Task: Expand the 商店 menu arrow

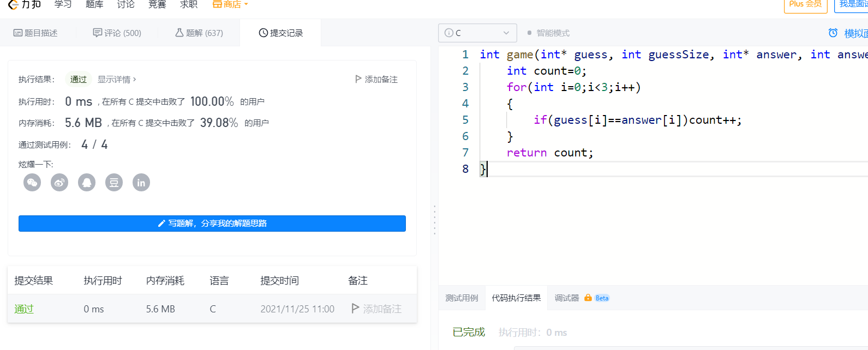Action: (246, 4)
